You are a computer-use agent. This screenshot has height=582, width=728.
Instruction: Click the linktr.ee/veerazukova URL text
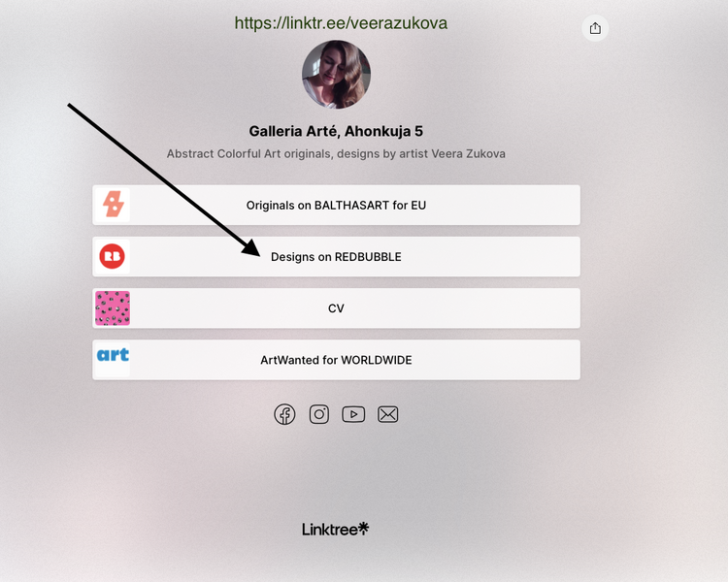(341, 23)
